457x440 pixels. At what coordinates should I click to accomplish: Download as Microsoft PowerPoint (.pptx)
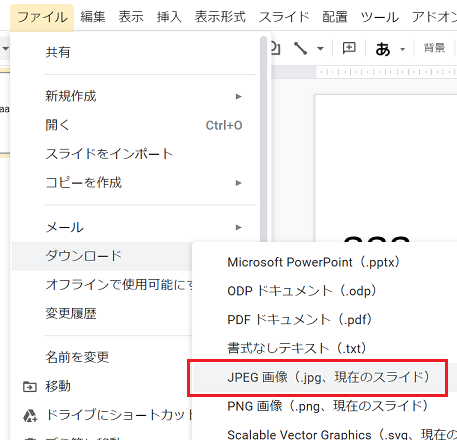tap(324, 262)
